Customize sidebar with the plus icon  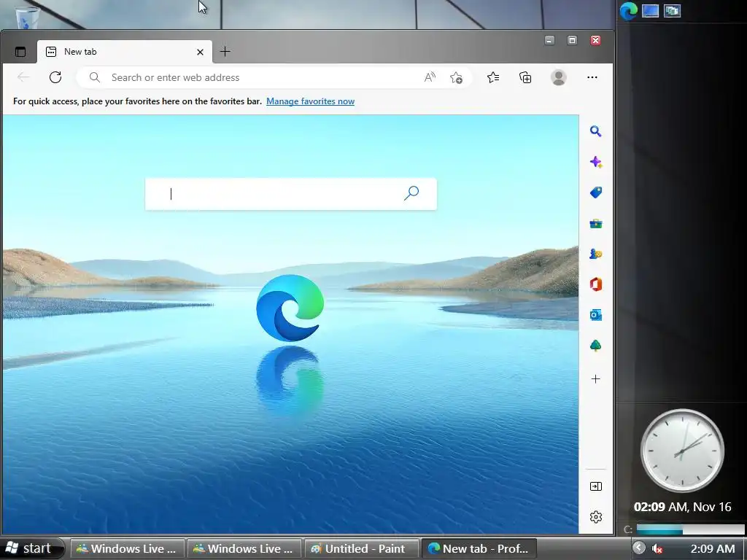coord(595,379)
